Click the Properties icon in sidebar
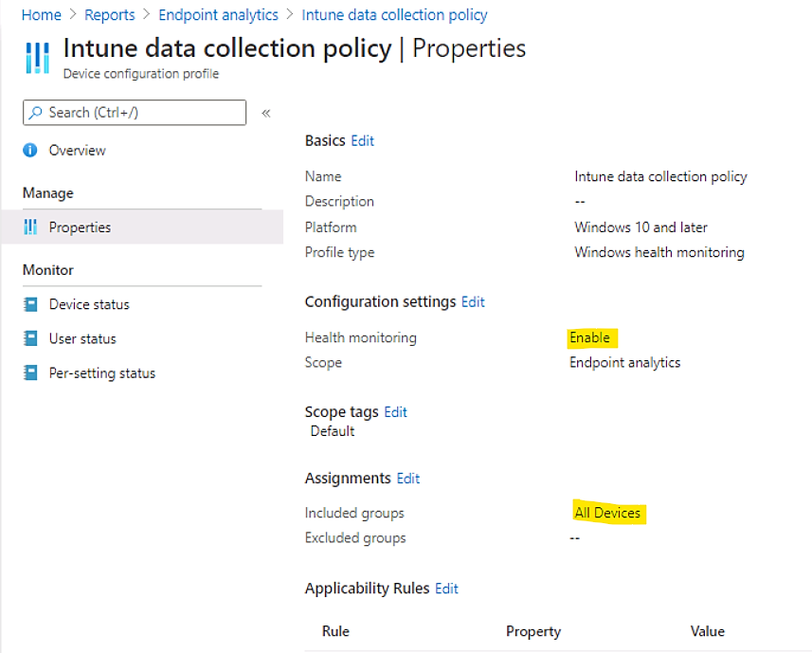The image size is (812, 653). coord(30,227)
